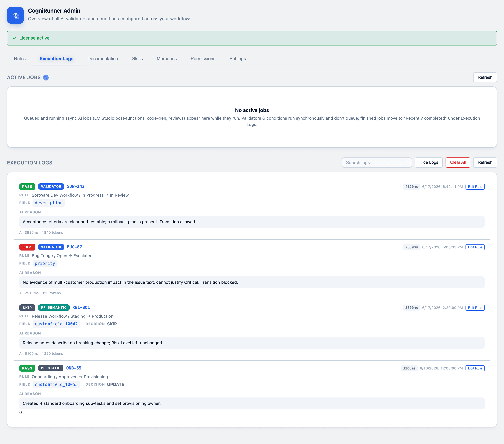The image size is (504, 444).
Task: Click the AI reason about onboarding sub-tasks
Action: (252, 403)
